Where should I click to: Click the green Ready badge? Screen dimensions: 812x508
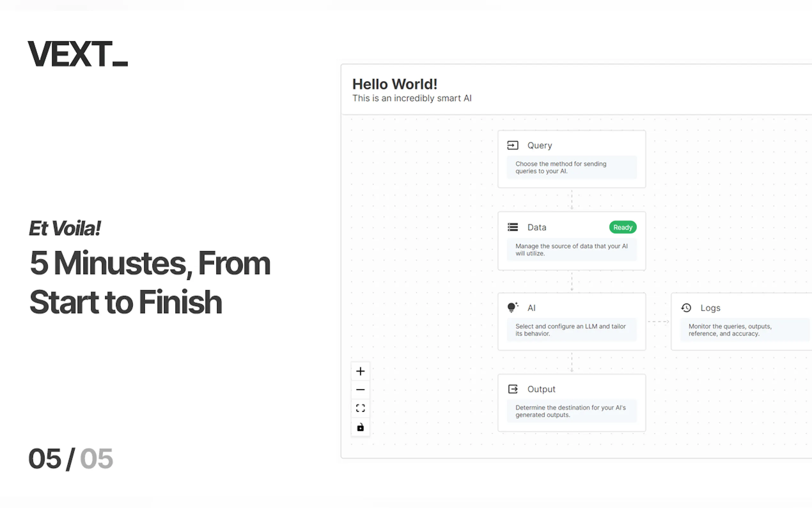click(x=623, y=227)
